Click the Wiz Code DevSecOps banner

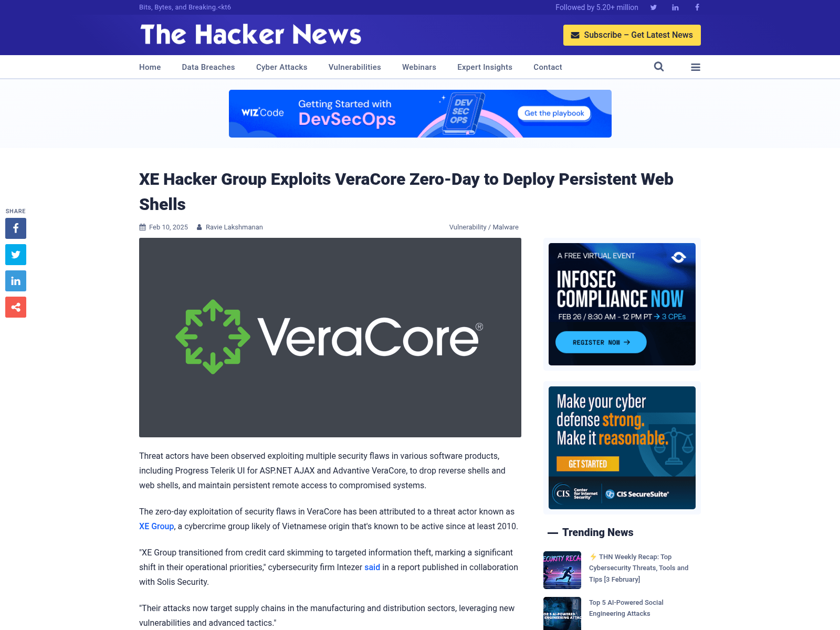(420, 113)
